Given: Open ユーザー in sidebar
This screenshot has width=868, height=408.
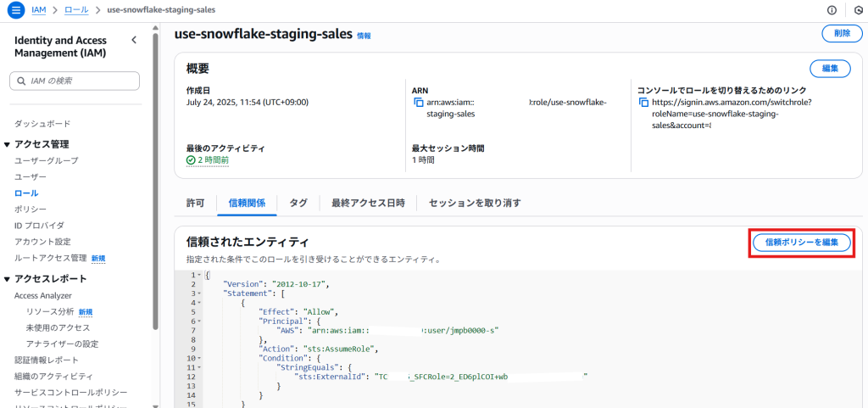Looking at the screenshot, I should [x=31, y=176].
